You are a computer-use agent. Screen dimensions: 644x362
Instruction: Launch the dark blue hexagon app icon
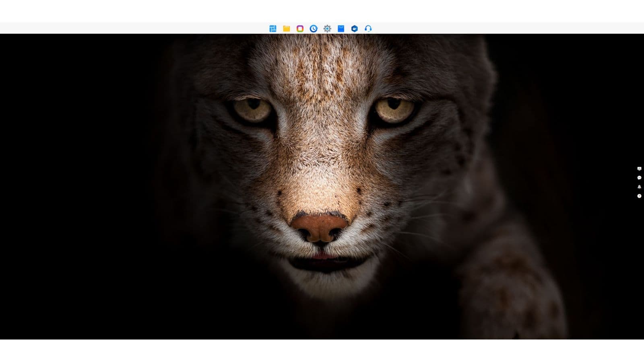point(355,29)
